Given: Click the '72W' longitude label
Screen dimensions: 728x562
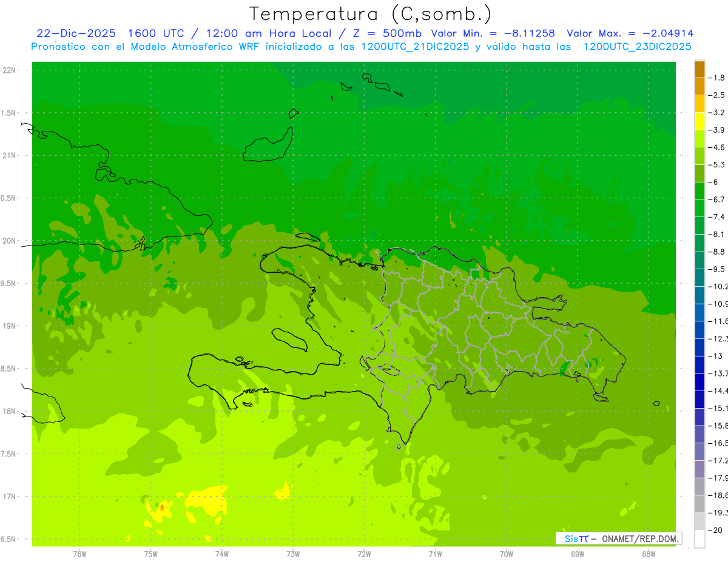Looking at the screenshot, I should [x=364, y=554].
